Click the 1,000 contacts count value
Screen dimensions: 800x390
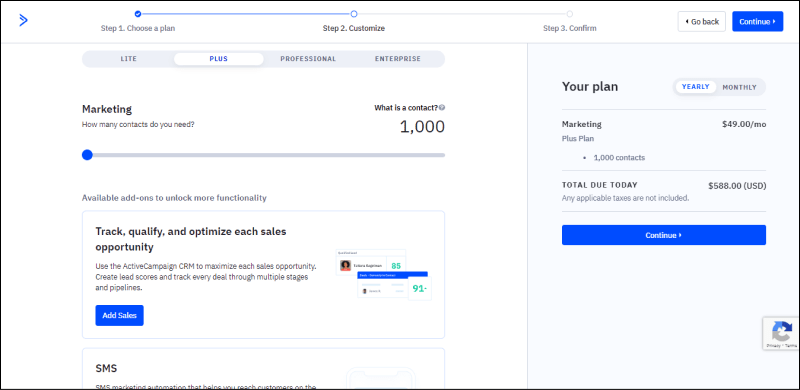[x=422, y=127]
